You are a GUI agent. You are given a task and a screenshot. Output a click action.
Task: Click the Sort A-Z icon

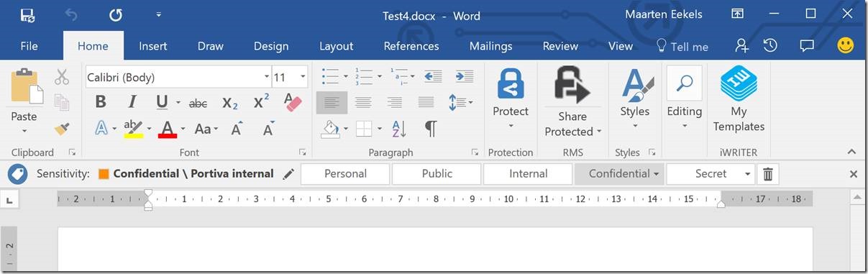click(x=399, y=129)
